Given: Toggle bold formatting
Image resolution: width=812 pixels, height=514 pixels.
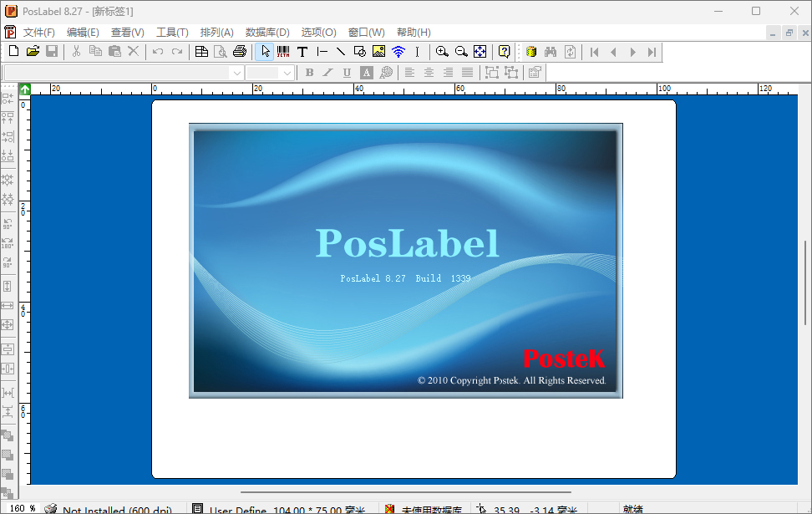Looking at the screenshot, I should [309, 73].
